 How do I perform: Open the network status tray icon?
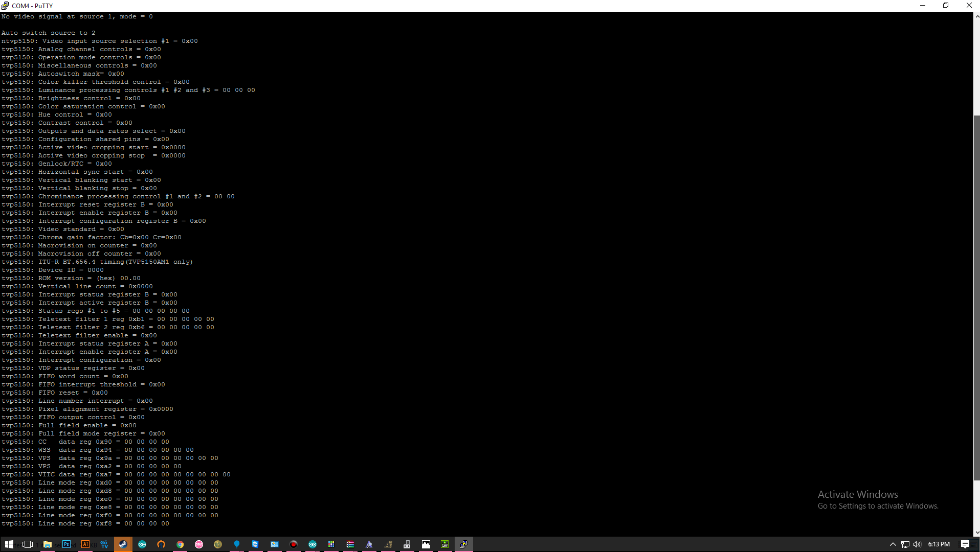pyautogui.click(x=905, y=544)
